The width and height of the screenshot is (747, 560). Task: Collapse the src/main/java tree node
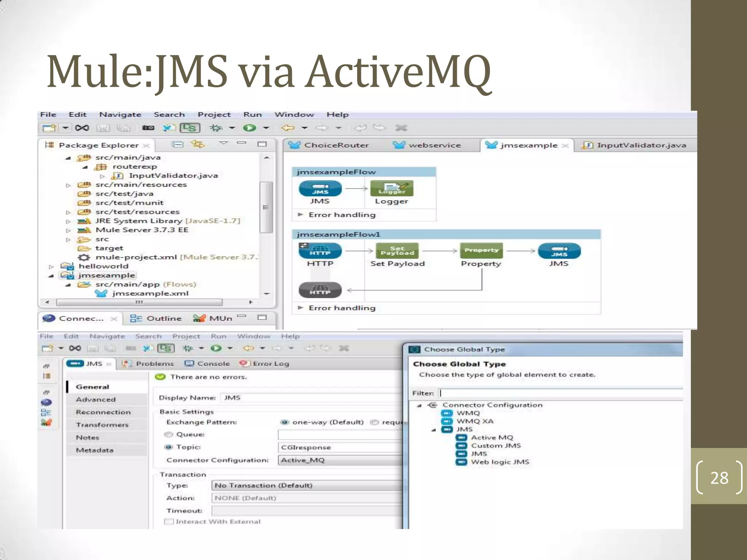point(68,158)
